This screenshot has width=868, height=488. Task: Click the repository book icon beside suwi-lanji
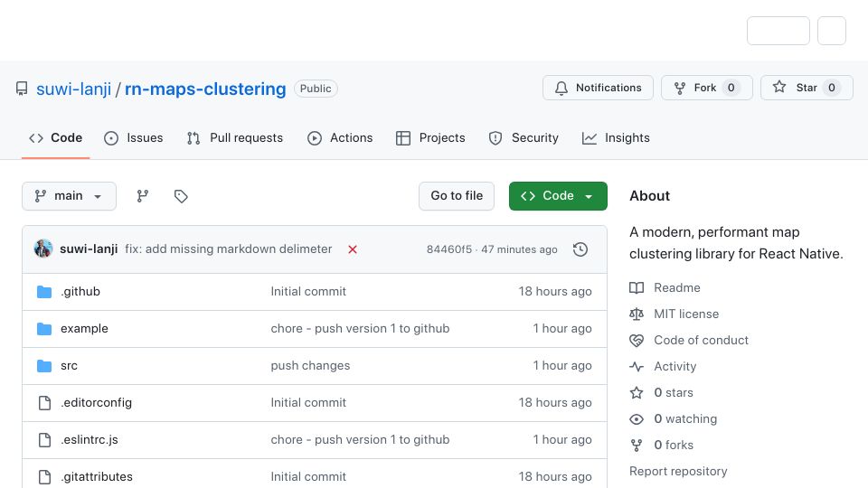pyautogui.click(x=22, y=89)
